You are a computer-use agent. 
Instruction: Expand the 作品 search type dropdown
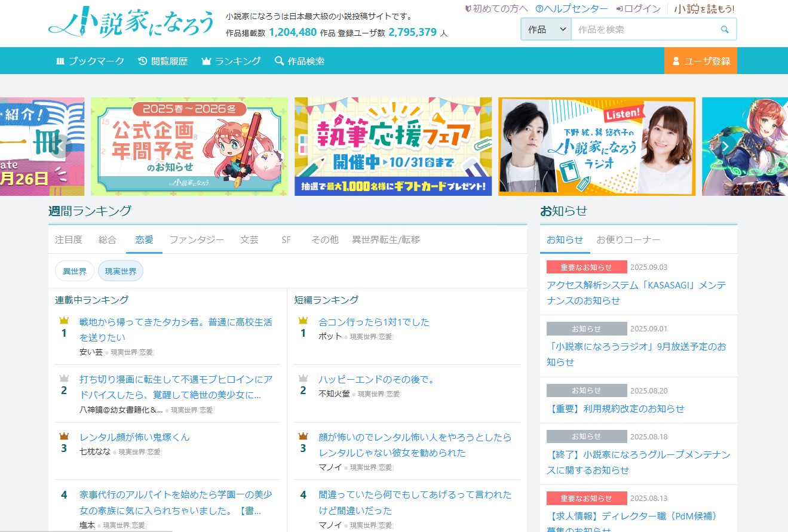pos(546,29)
